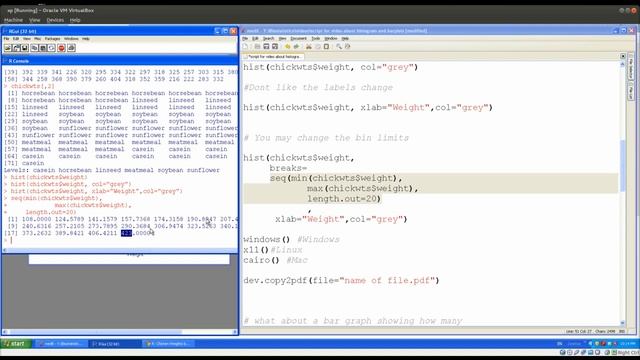Open File menu in RGui window

coord(7,39)
